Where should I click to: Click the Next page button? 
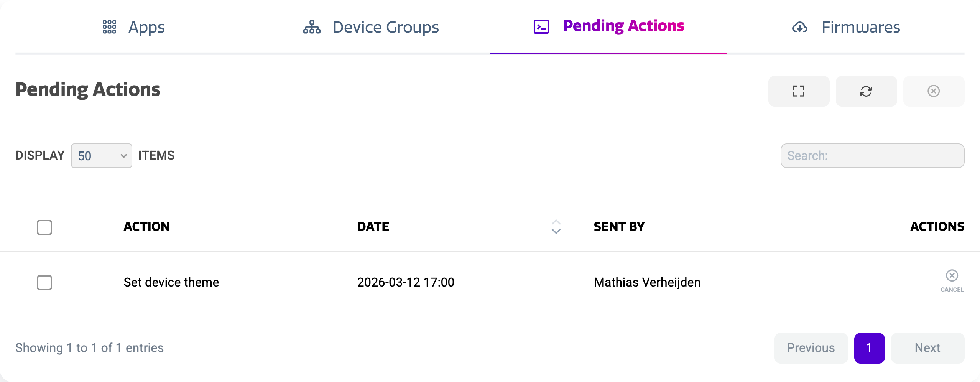pyautogui.click(x=927, y=348)
